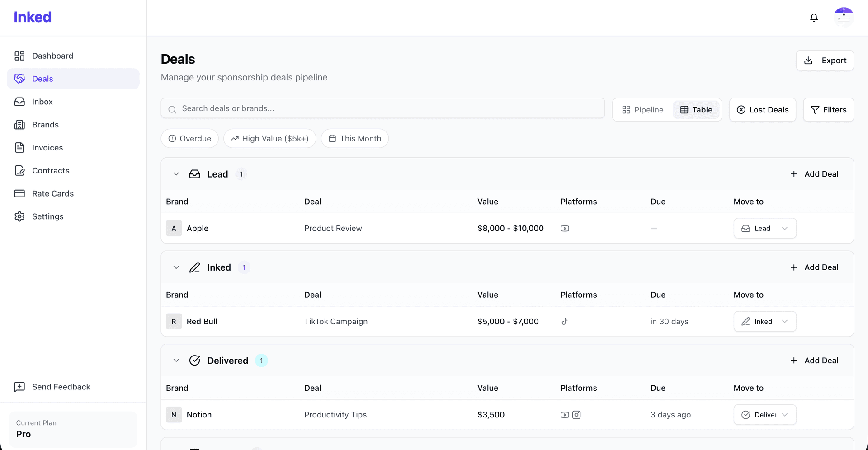Click the Invoices sidebar icon
This screenshot has height=450, width=868.
click(20, 147)
